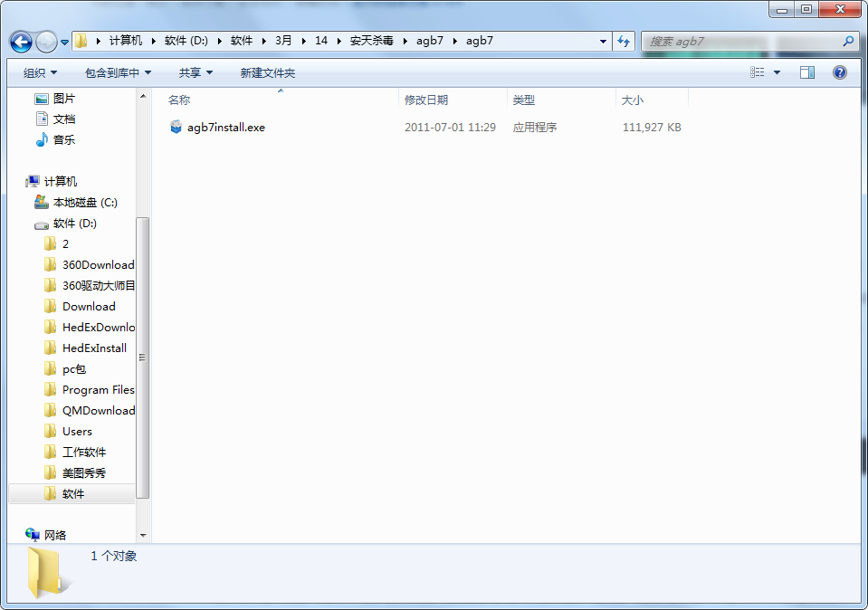Sort by the 类型 column header

[561, 100]
